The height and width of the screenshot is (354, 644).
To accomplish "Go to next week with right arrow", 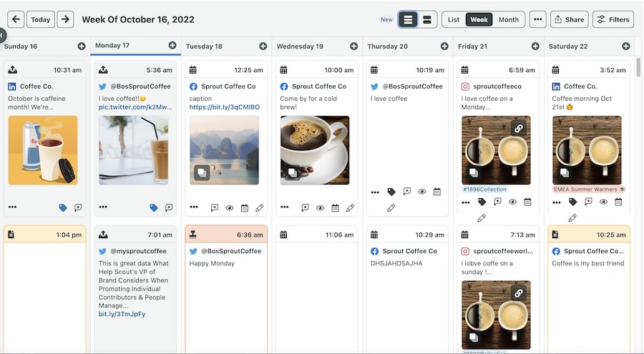I will [65, 19].
